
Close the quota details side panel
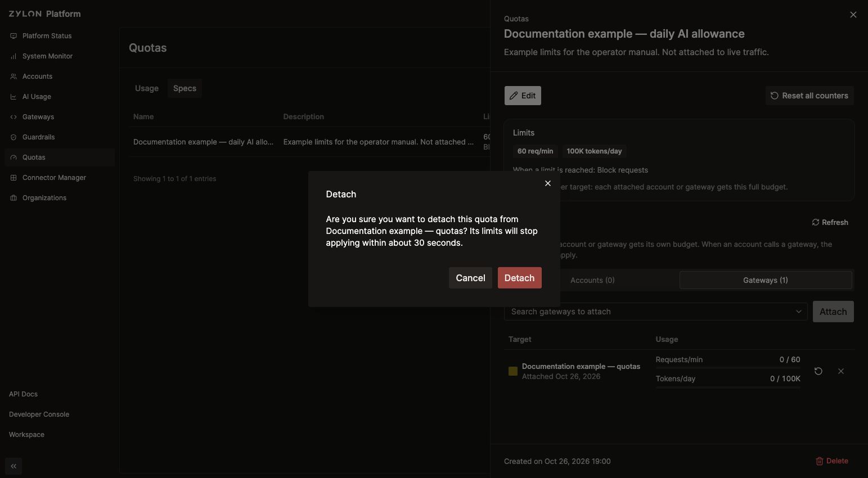(x=853, y=15)
